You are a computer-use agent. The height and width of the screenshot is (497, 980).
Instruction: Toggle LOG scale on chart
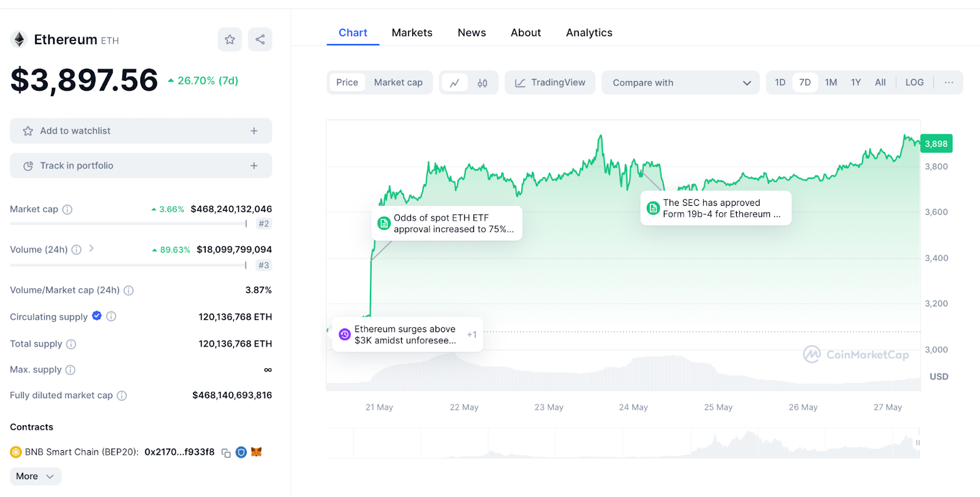coord(914,83)
